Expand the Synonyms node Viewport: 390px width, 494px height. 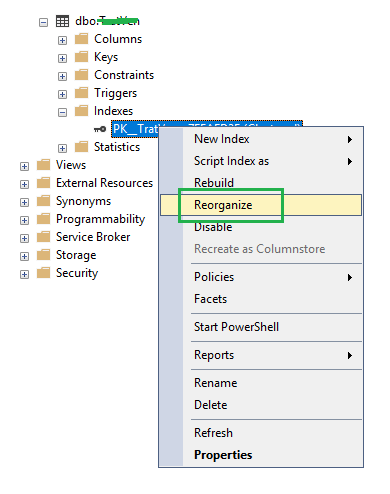pyautogui.click(x=24, y=203)
